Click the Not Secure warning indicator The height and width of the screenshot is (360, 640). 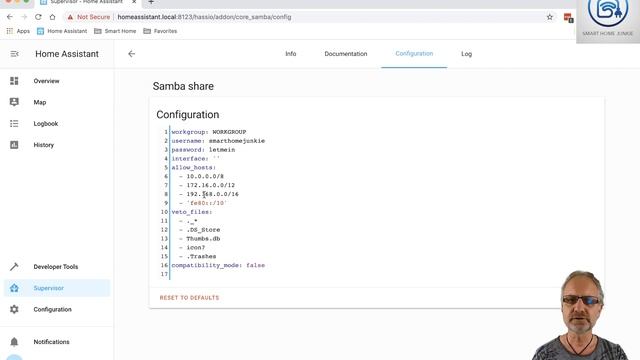click(89, 17)
